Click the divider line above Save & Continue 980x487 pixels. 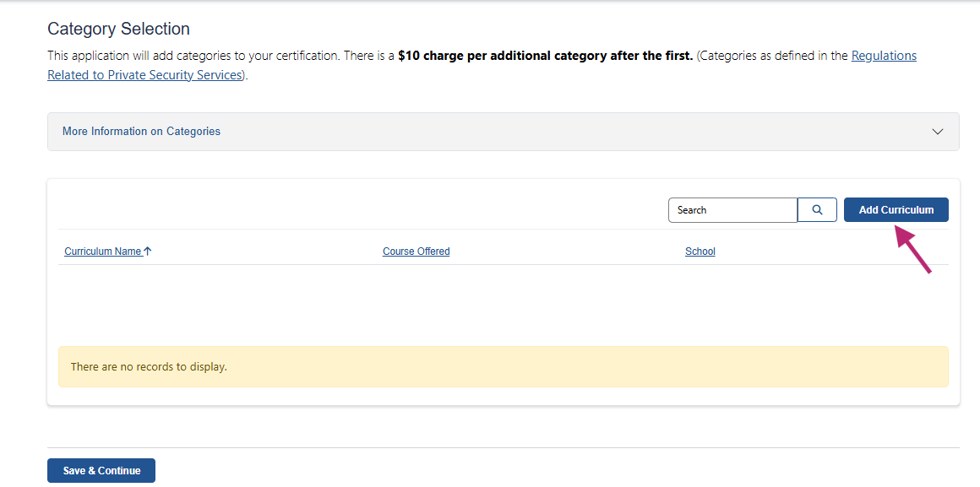[503, 447]
